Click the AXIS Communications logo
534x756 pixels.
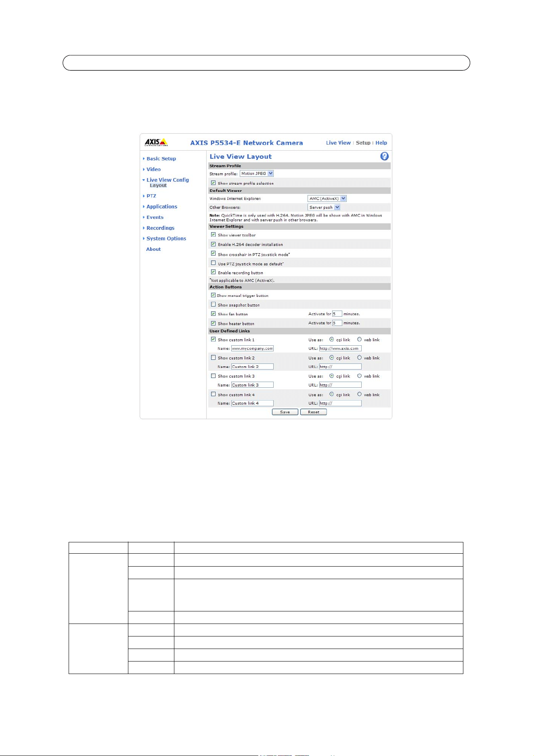coord(156,142)
